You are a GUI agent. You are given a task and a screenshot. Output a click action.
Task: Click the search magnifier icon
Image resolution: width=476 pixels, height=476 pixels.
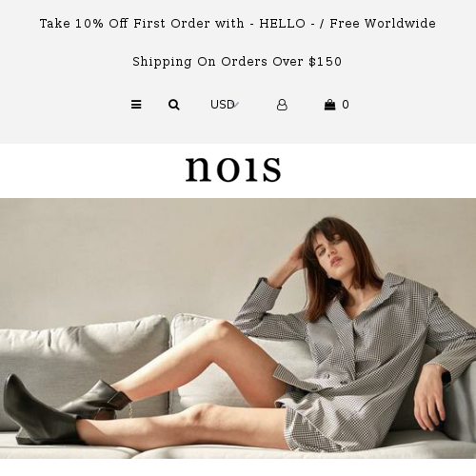point(174,105)
